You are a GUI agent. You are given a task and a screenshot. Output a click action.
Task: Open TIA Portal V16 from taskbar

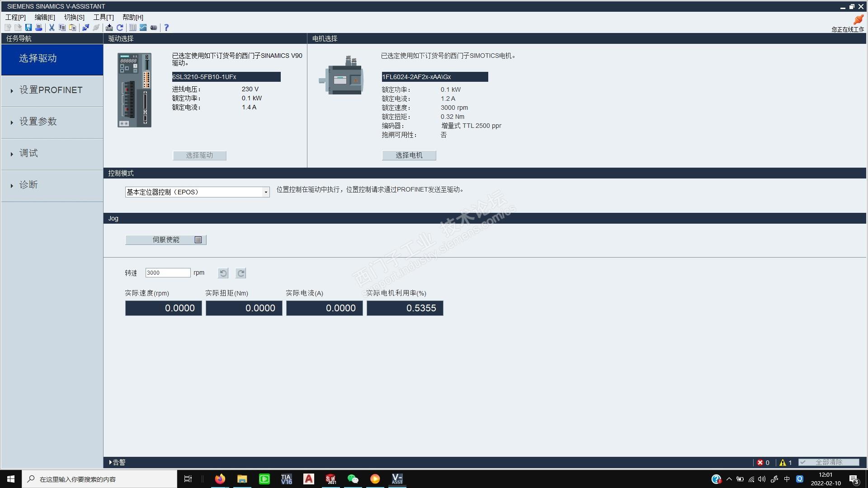click(x=286, y=479)
